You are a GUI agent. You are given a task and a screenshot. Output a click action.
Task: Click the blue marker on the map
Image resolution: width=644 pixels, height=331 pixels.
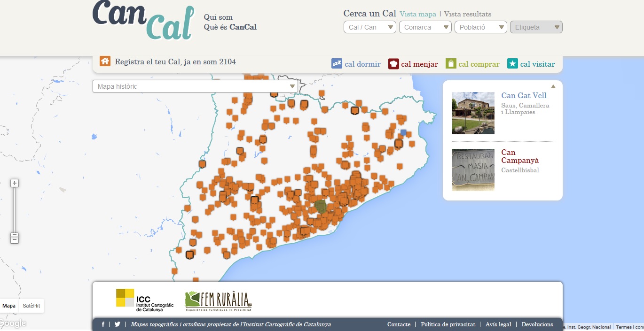[x=403, y=132]
